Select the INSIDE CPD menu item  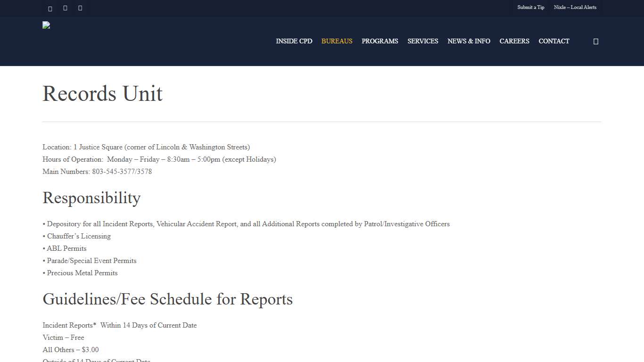click(x=294, y=41)
